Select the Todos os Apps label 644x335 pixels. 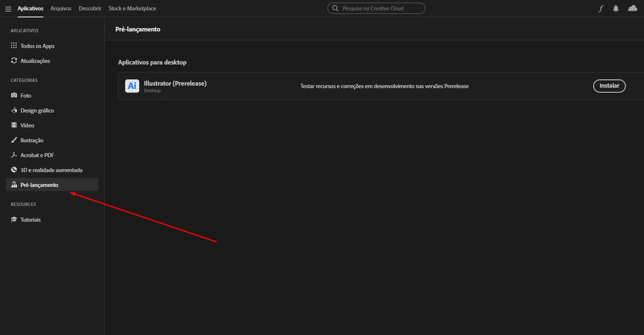point(38,46)
